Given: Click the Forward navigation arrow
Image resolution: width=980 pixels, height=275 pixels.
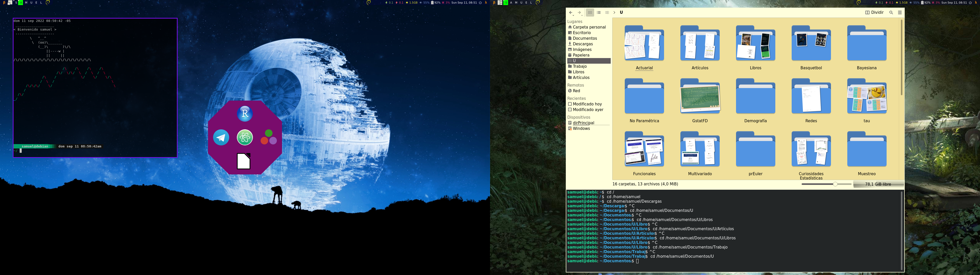Looking at the screenshot, I should click(579, 12).
